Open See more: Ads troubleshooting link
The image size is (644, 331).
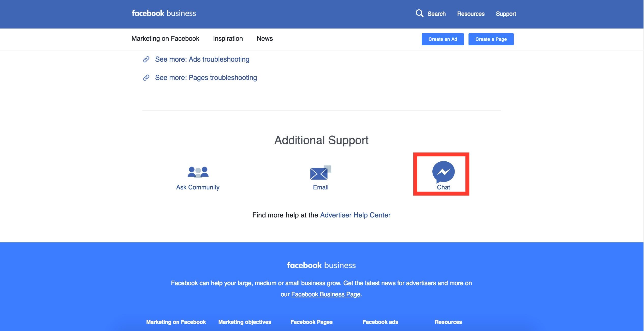(x=202, y=59)
